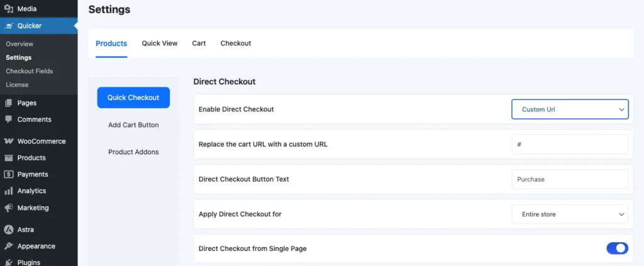Image resolution: width=644 pixels, height=266 pixels.
Task: Click the Quicker cart icon
Action: coord(9,26)
